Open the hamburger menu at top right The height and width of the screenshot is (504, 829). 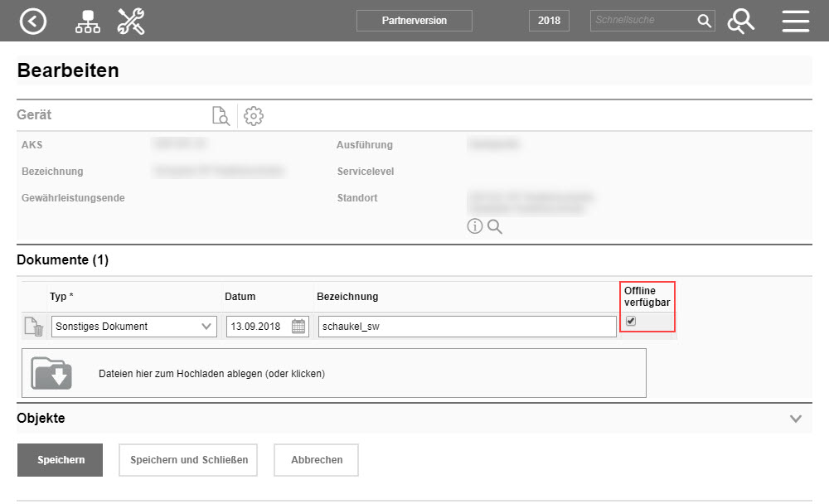795,21
